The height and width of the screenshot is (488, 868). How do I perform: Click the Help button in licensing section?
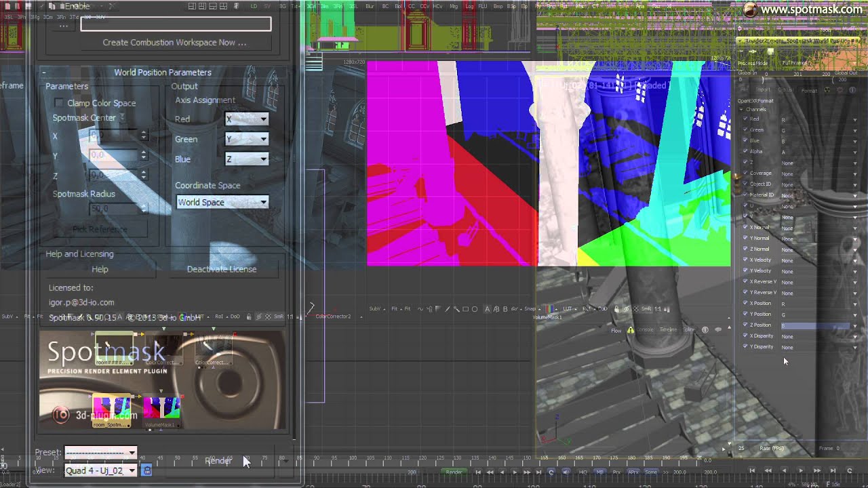tap(100, 269)
